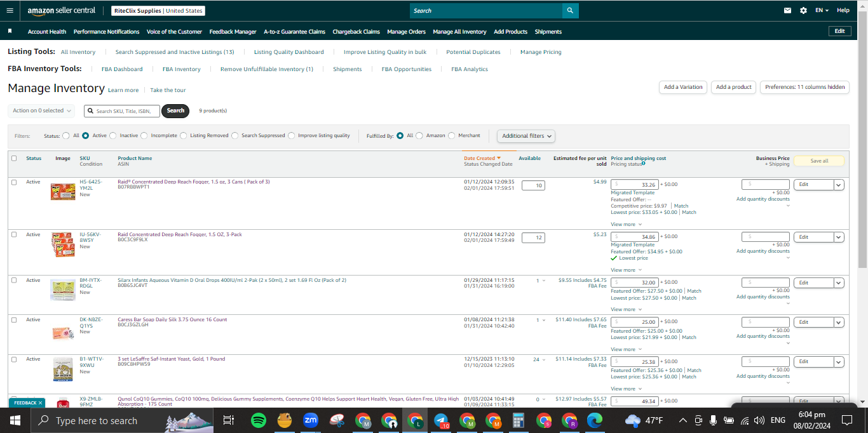Open Account Health in navigation bar

[x=47, y=32]
